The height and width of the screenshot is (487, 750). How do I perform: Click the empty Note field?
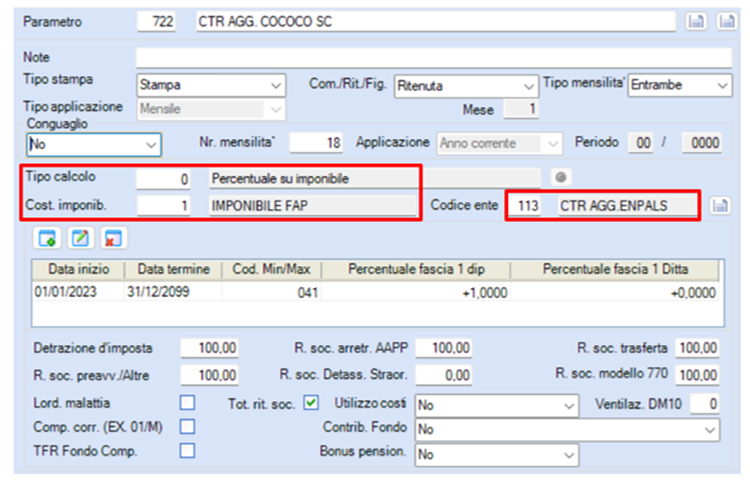[x=433, y=57]
